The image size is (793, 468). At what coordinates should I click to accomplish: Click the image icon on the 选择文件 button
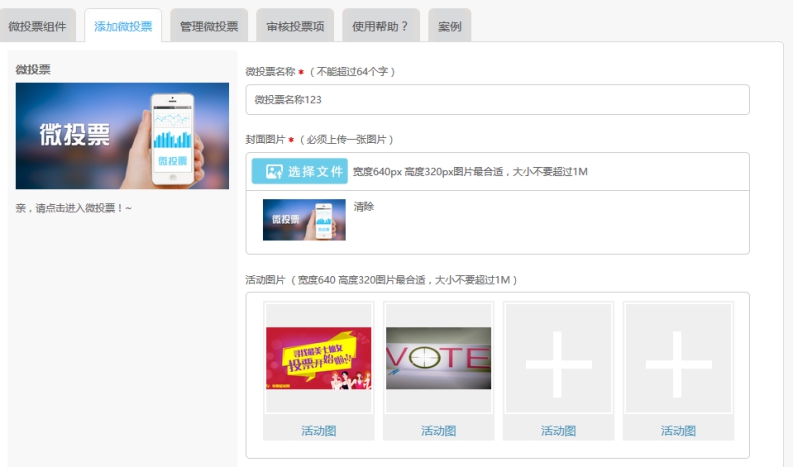[271, 171]
